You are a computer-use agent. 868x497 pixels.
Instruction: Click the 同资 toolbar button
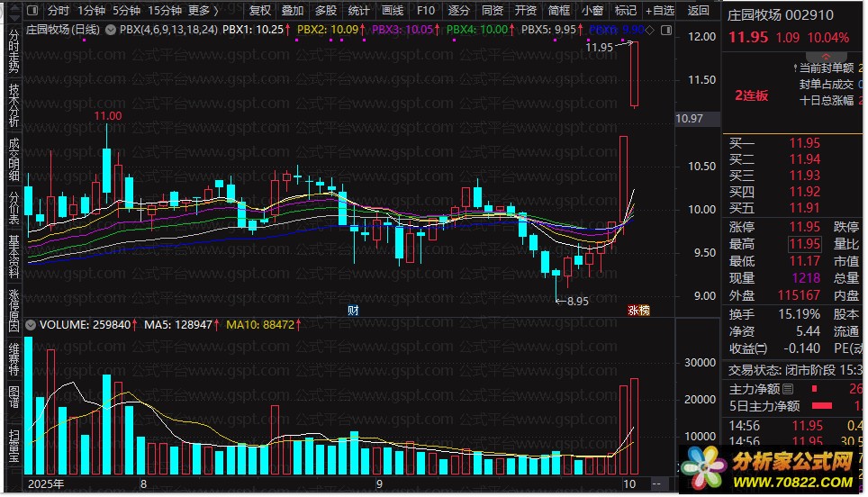(x=493, y=11)
